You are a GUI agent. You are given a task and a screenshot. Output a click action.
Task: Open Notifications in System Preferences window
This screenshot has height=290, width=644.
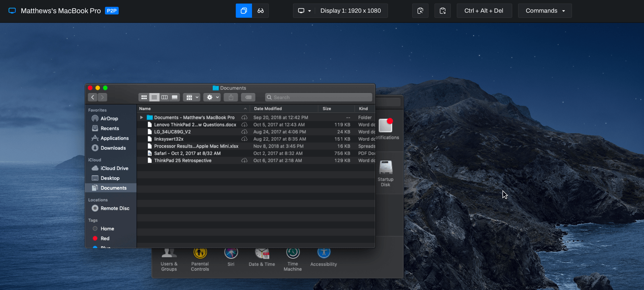[x=386, y=129]
